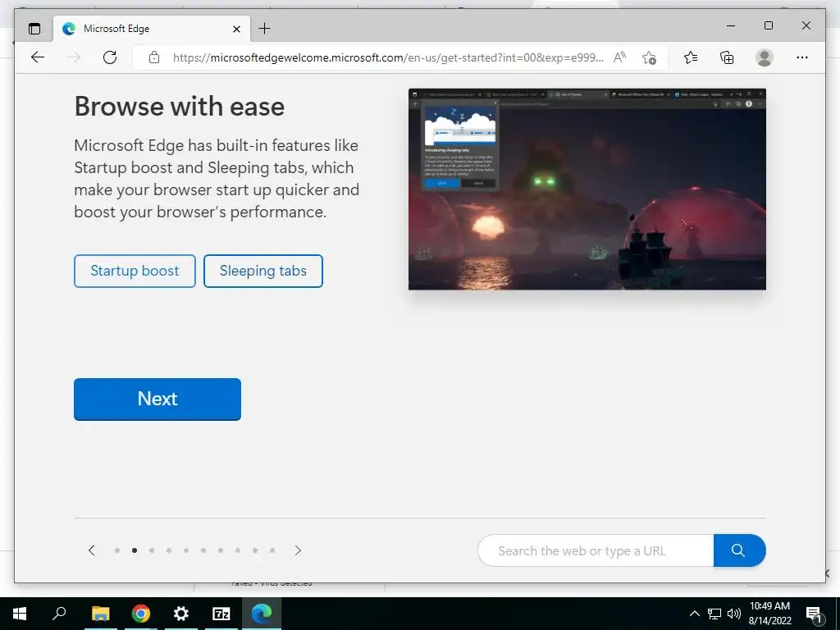The width and height of the screenshot is (840, 630).
Task: Select the active second carousel dot
Action: pyautogui.click(x=135, y=550)
